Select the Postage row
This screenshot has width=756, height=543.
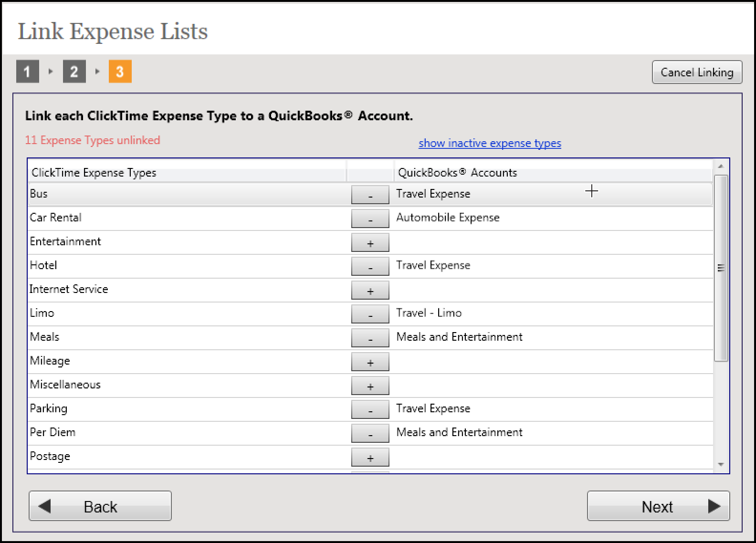click(370, 457)
